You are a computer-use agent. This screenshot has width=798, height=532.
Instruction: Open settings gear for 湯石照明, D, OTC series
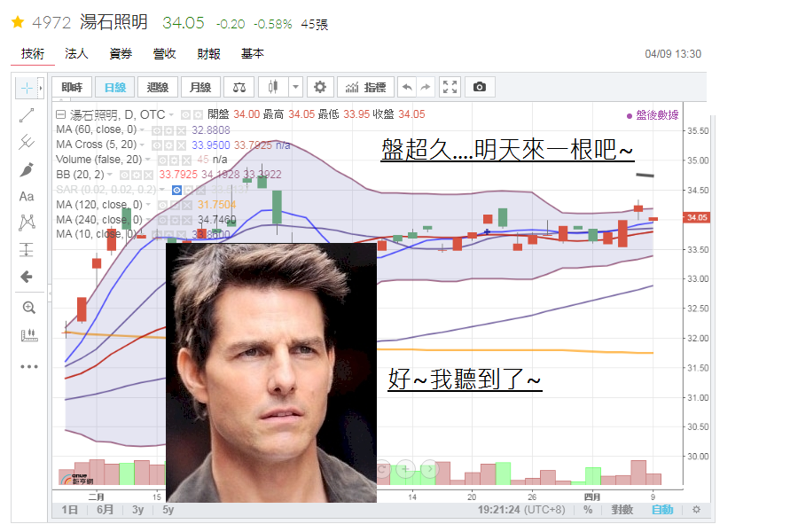click(x=198, y=115)
